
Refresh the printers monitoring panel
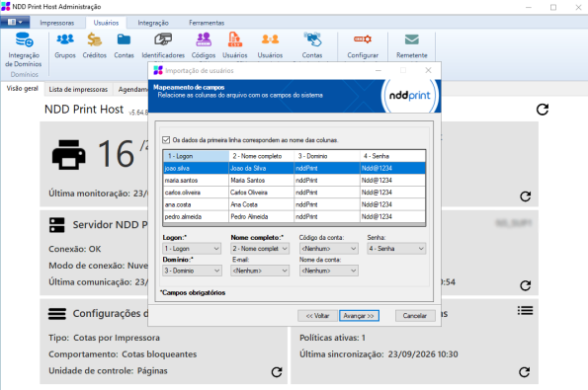pos(526,196)
